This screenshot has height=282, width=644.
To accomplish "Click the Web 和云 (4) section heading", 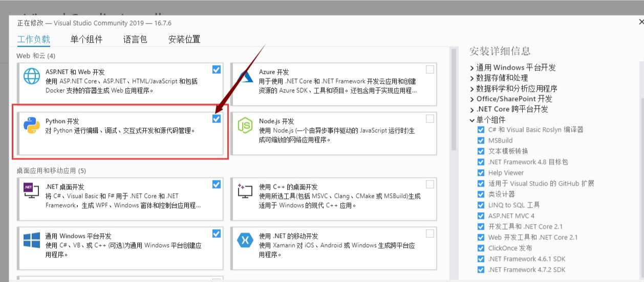I will click(x=36, y=55).
